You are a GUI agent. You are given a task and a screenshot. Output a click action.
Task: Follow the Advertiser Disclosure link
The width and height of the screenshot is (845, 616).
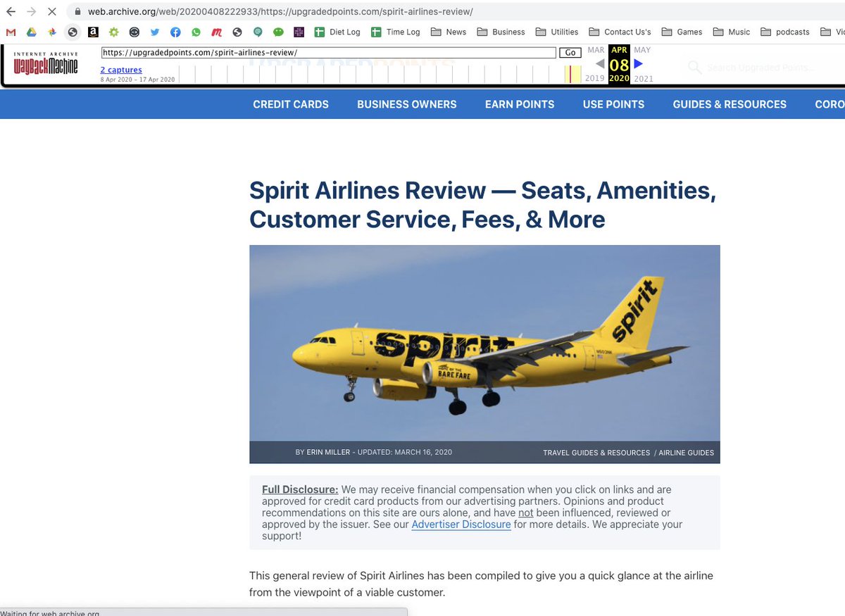(461, 524)
